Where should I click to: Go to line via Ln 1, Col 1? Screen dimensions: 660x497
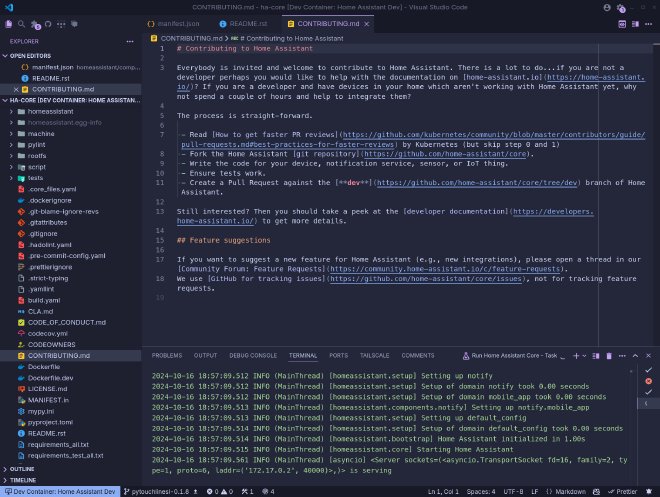click(443, 492)
